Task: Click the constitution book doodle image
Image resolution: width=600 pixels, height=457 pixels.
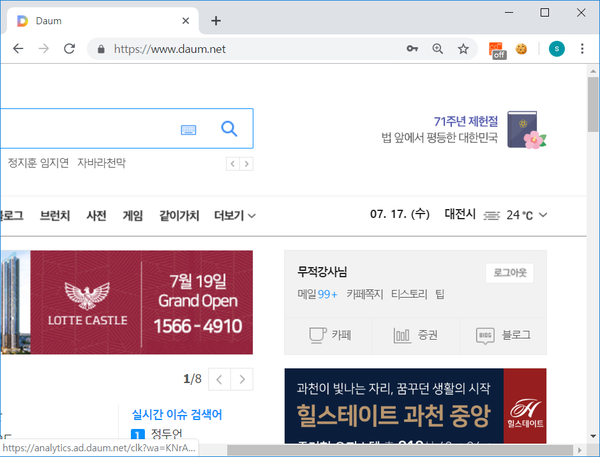Action: point(527,130)
